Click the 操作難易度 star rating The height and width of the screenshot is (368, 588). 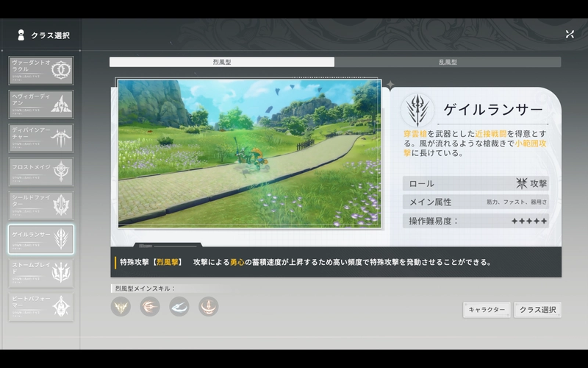point(529,222)
